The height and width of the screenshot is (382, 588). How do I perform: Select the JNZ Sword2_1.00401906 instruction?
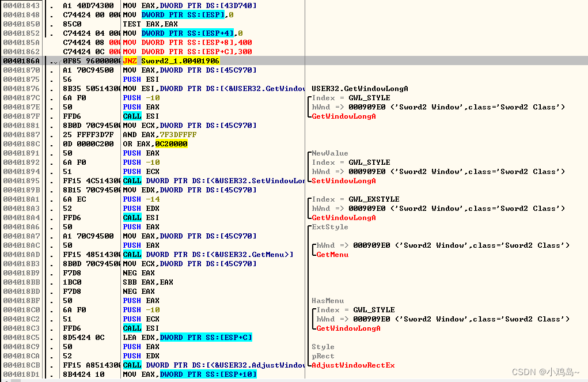click(x=171, y=61)
